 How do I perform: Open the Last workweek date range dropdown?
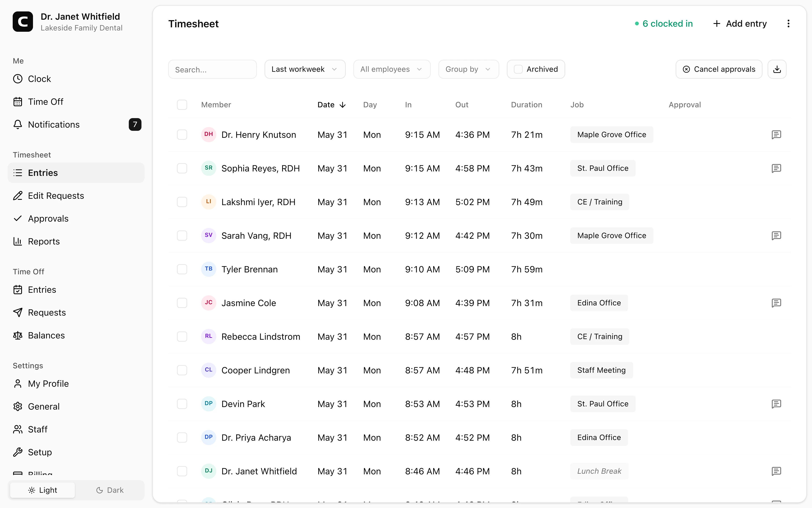pos(305,69)
